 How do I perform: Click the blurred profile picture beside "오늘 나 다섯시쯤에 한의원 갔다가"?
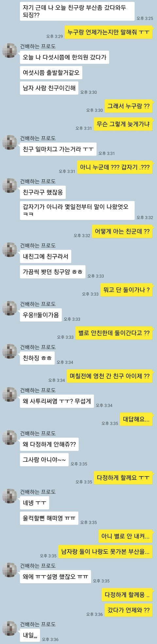pyautogui.click(x=9, y=51)
